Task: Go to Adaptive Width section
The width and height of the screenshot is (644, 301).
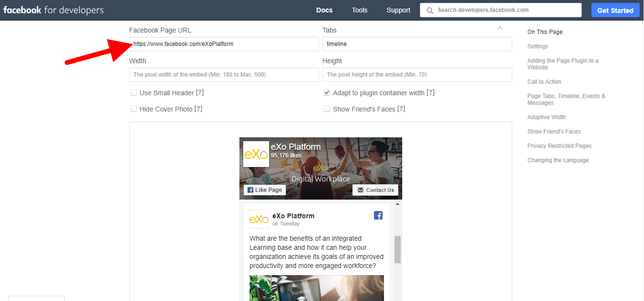Action: coord(547,117)
